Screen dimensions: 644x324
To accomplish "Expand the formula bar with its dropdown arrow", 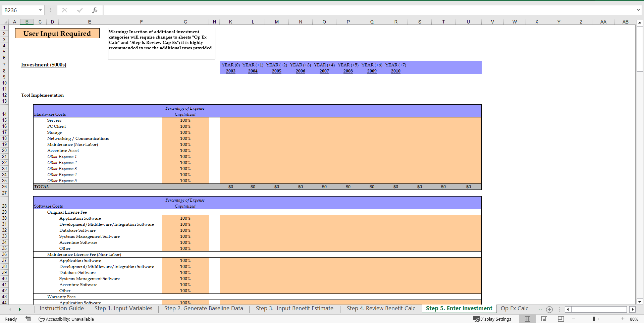I will (x=638, y=10).
